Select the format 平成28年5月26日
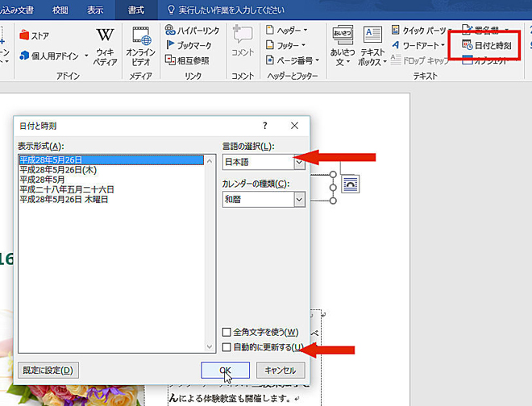Screen dimensions: 532x406 (111, 160)
